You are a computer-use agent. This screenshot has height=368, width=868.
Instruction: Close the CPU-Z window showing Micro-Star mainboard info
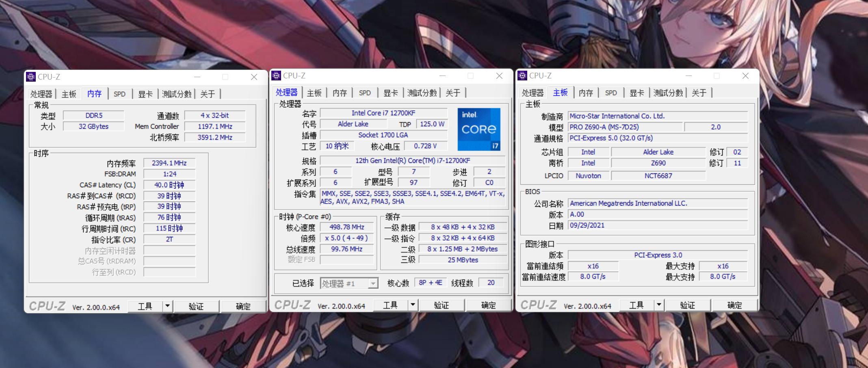pos(745,76)
